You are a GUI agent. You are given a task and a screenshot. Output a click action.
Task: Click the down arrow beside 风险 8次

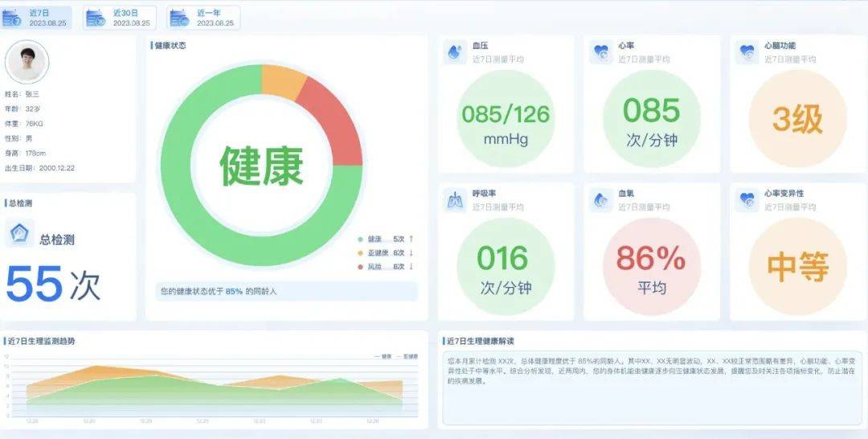(x=411, y=267)
